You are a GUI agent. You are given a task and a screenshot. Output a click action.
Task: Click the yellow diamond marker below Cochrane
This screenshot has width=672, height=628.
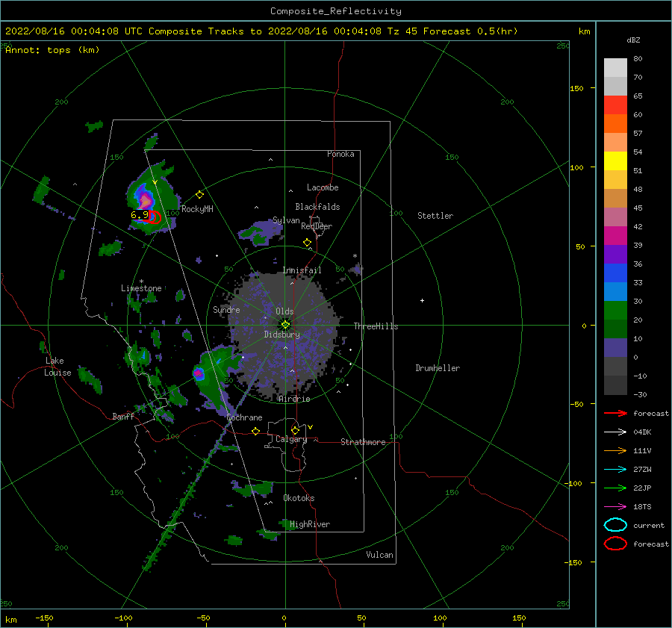tap(256, 432)
